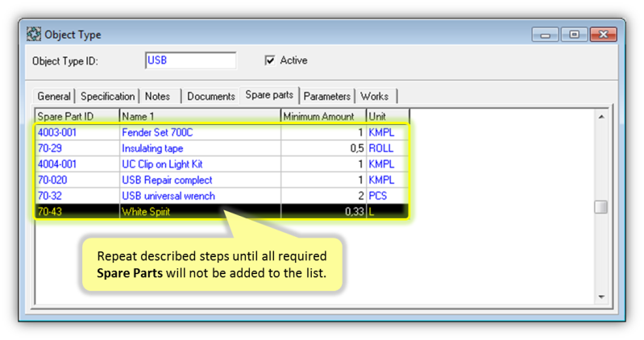
Task: Close the Object Type window
Action: coord(603,35)
